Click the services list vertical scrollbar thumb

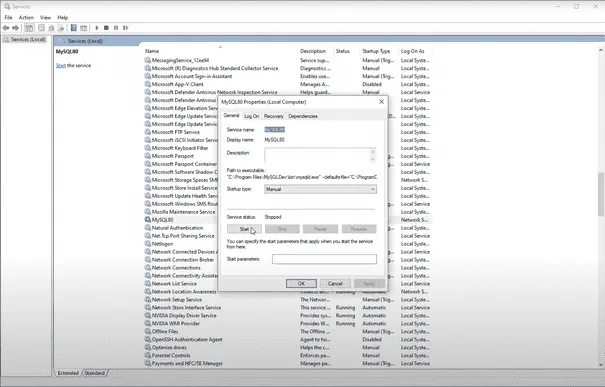pyautogui.click(x=601, y=193)
